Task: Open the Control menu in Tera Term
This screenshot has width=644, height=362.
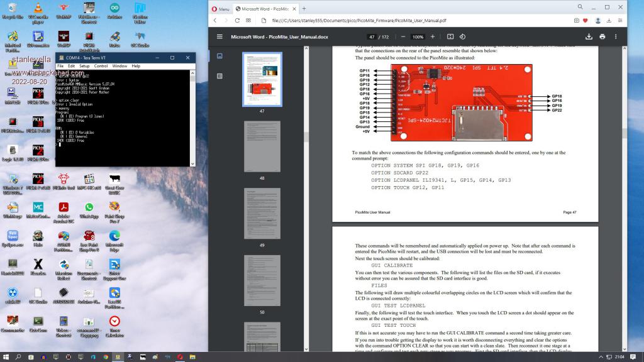Action: (101, 66)
